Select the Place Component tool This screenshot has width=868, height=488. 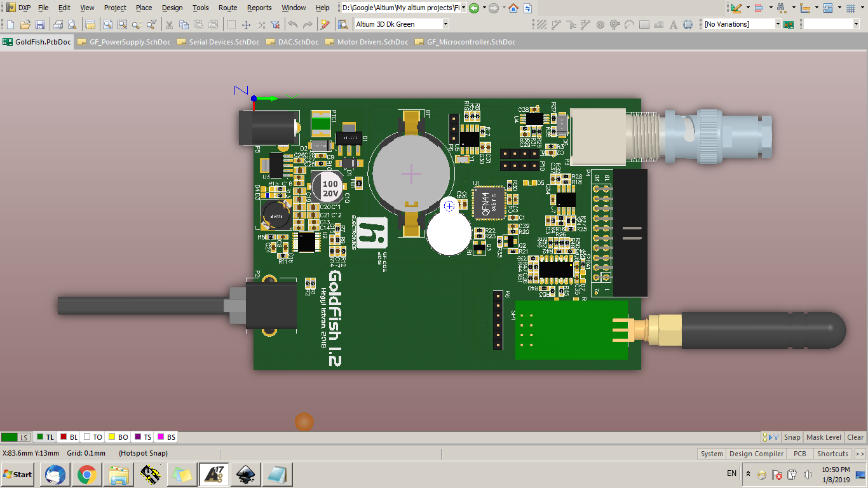pyautogui.click(x=688, y=24)
